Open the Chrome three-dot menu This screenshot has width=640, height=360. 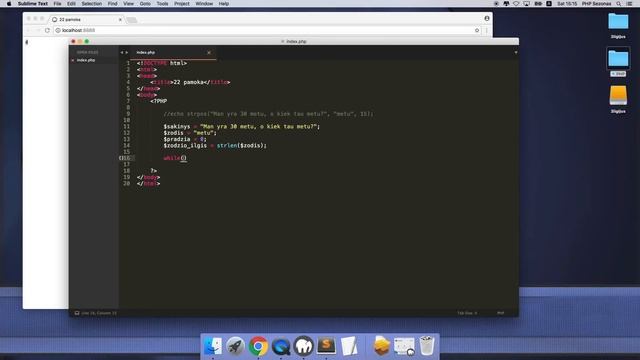487,30
